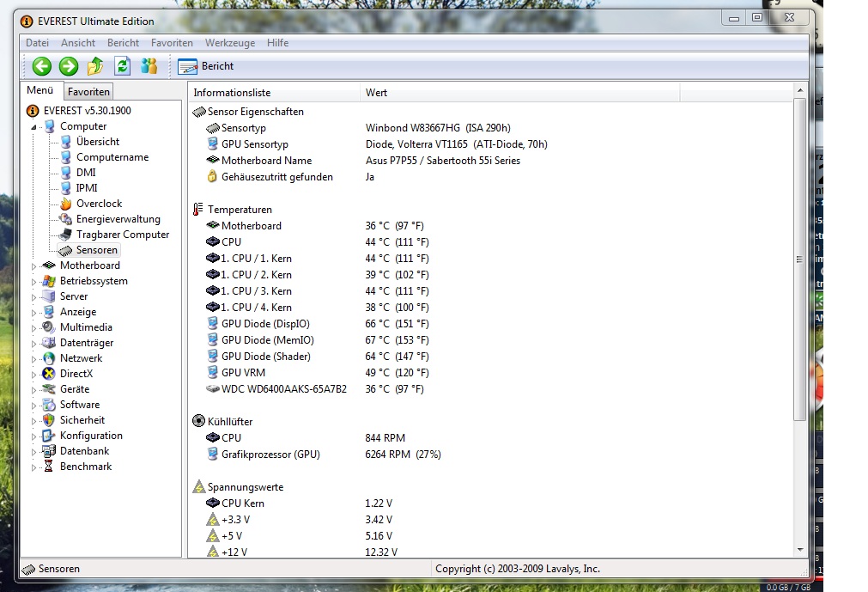Click the Benchmark hourglass icon
Image resolution: width=868 pixels, height=592 pixels.
coord(49,467)
